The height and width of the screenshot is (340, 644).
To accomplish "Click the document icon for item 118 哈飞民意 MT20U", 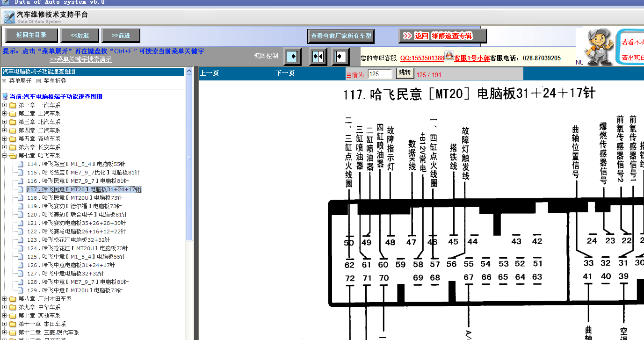I will pos(21,198).
